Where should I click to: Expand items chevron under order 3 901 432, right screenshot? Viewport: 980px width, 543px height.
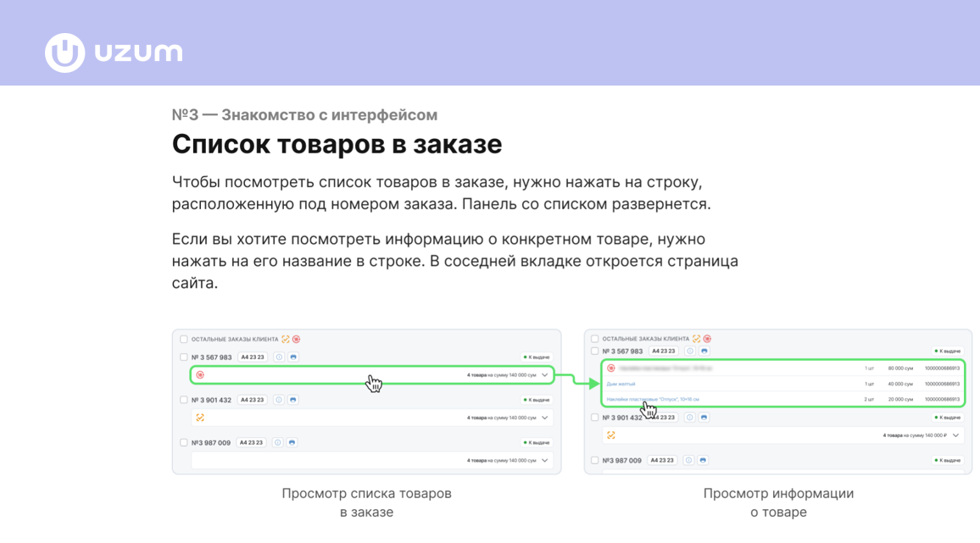956,435
